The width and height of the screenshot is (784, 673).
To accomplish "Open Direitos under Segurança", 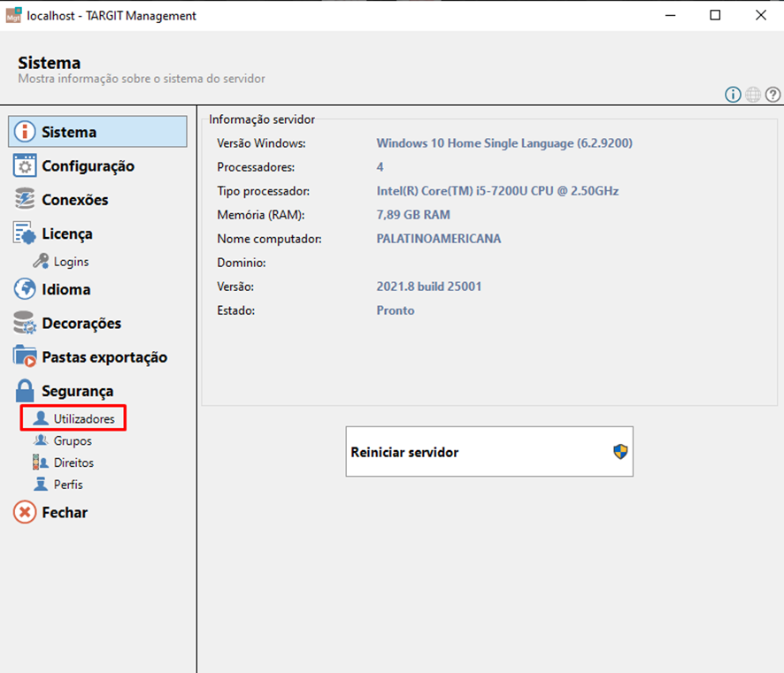I will point(73,463).
